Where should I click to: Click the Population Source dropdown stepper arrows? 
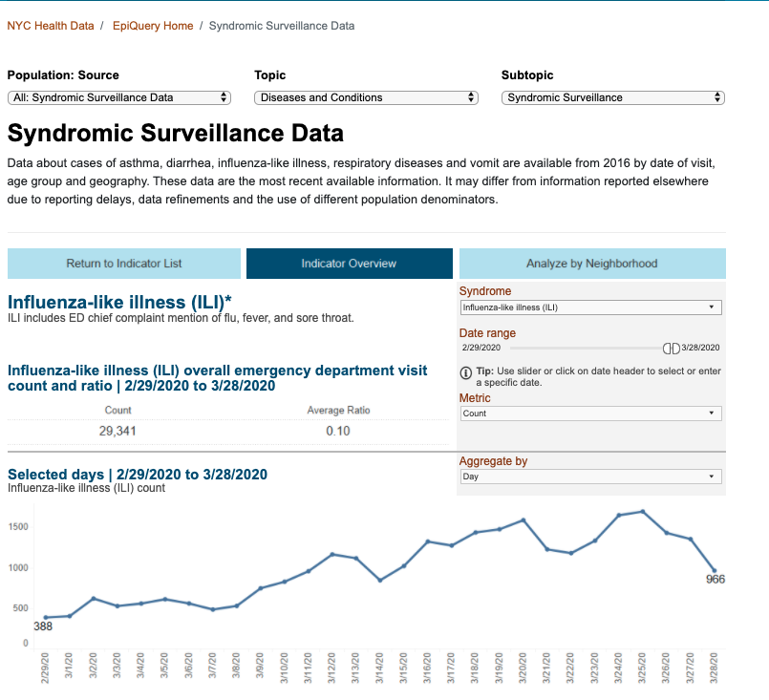[224, 97]
